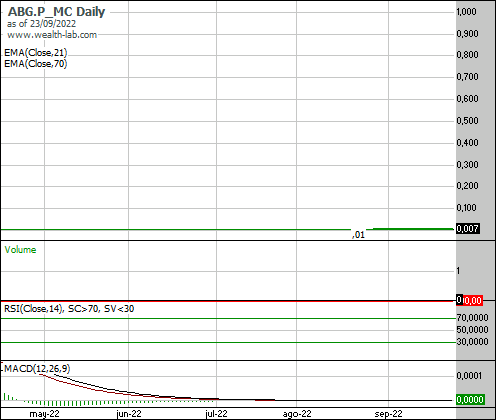Click the 1,000 price axis label
Image resolution: width=496 pixels, height=420 pixels.
pos(467,12)
